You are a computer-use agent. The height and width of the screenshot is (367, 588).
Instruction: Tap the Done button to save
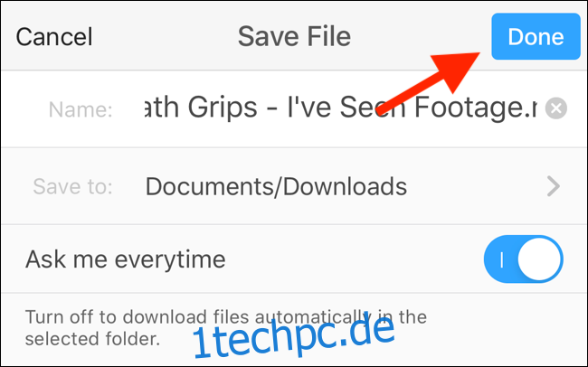coord(536,36)
